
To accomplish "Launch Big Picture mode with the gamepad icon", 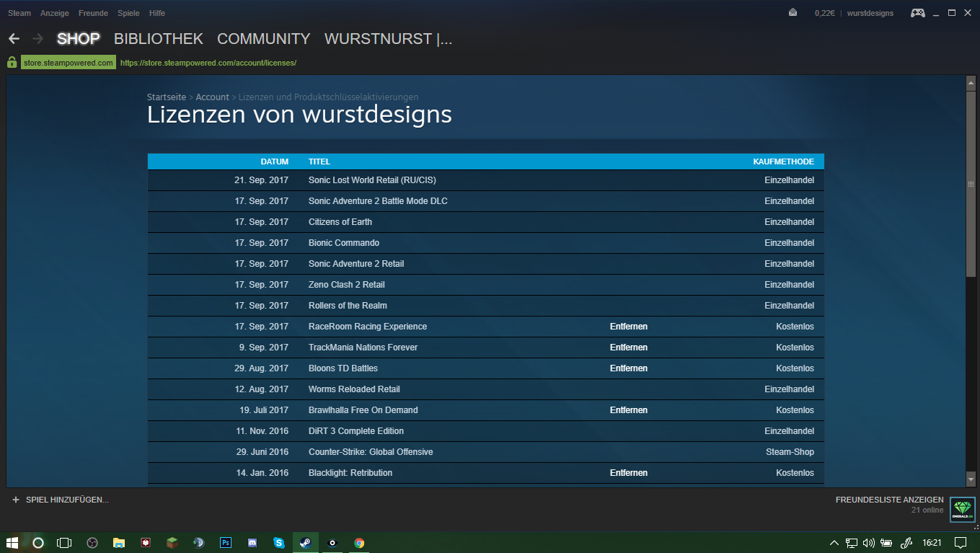I will (x=917, y=13).
